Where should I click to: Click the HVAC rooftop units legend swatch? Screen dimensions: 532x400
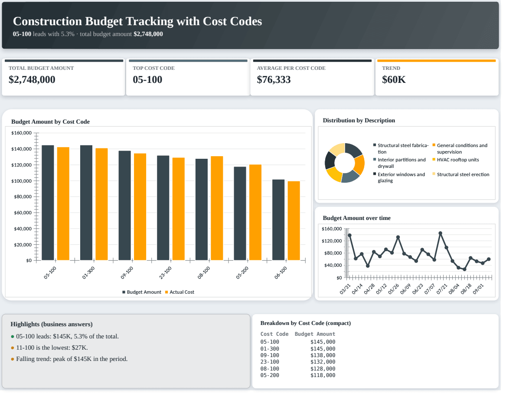[x=434, y=160]
